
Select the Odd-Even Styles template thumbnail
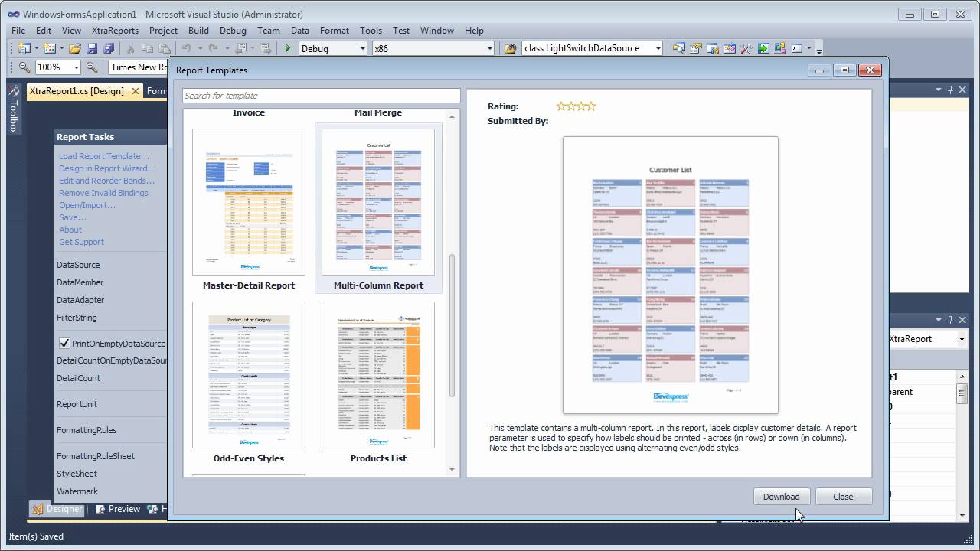pos(249,375)
